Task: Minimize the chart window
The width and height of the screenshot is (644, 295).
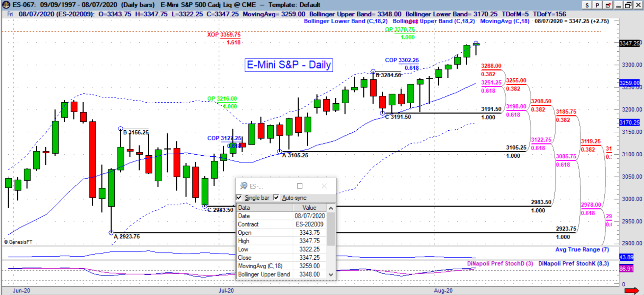Action: pos(618,5)
